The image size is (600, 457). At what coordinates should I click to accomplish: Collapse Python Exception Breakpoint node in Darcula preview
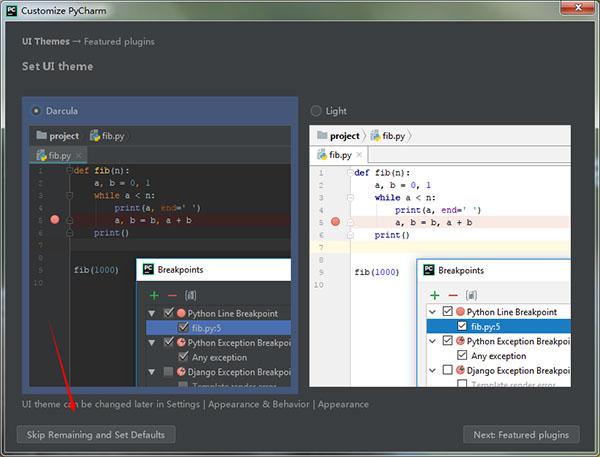tap(152, 343)
